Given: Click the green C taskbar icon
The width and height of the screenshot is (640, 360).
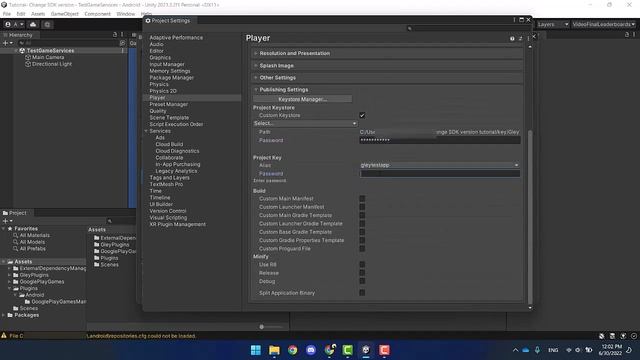Looking at the screenshot, I should click(348, 350).
